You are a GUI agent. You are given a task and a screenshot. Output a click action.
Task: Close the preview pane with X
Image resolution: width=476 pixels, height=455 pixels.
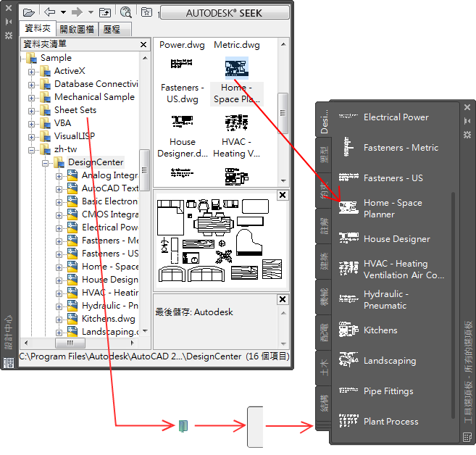(283, 195)
